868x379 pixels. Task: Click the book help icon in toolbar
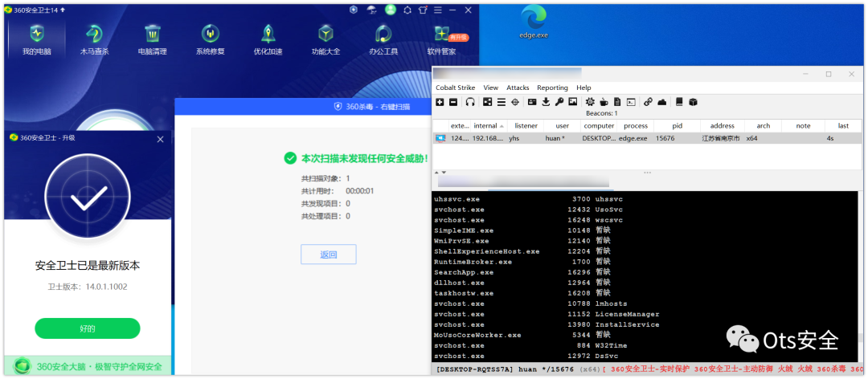[x=679, y=102]
